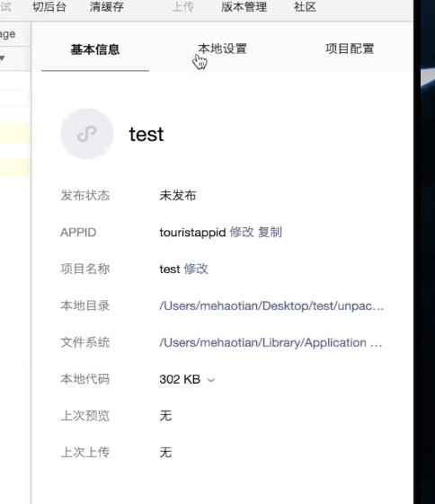Open the 项目配置 tab
This screenshot has height=504, width=435.
(350, 49)
